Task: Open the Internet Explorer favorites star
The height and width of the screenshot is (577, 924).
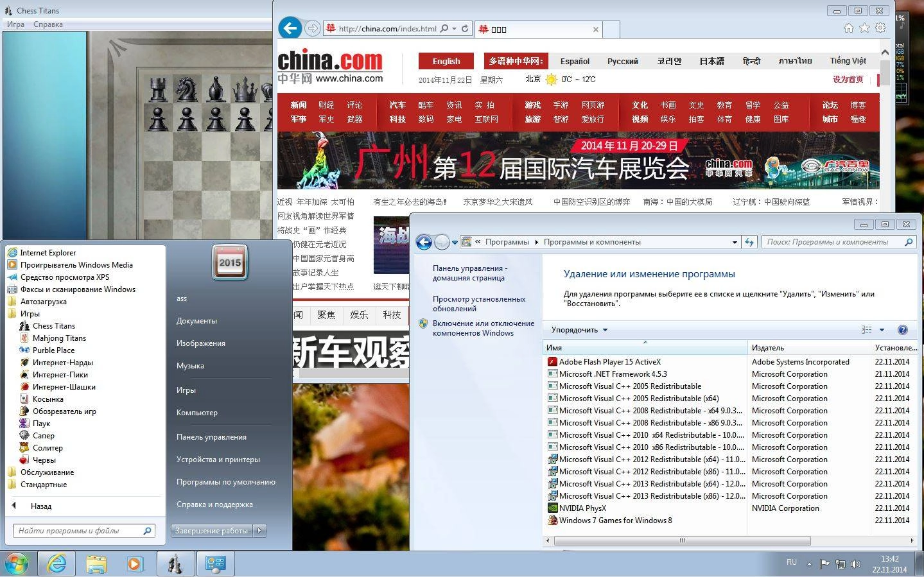Action: [x=864, y=28]
